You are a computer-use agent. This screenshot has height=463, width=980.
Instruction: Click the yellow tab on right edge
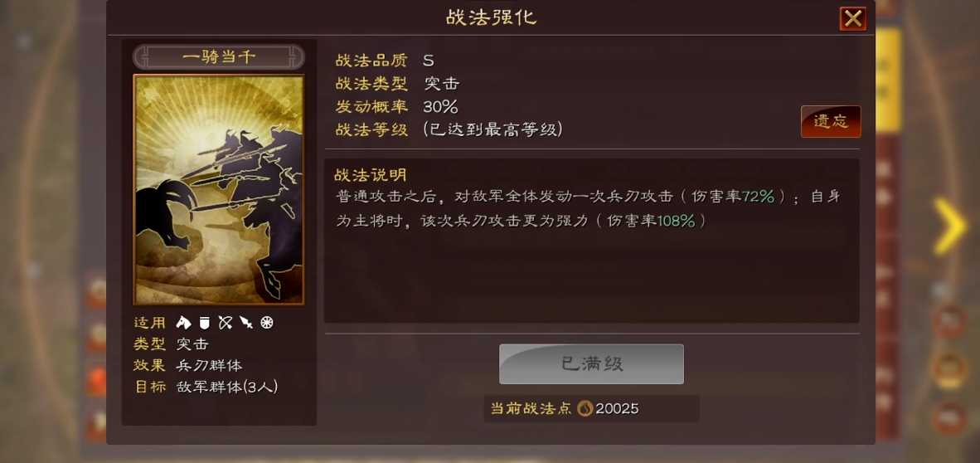[x=888, y=80]
